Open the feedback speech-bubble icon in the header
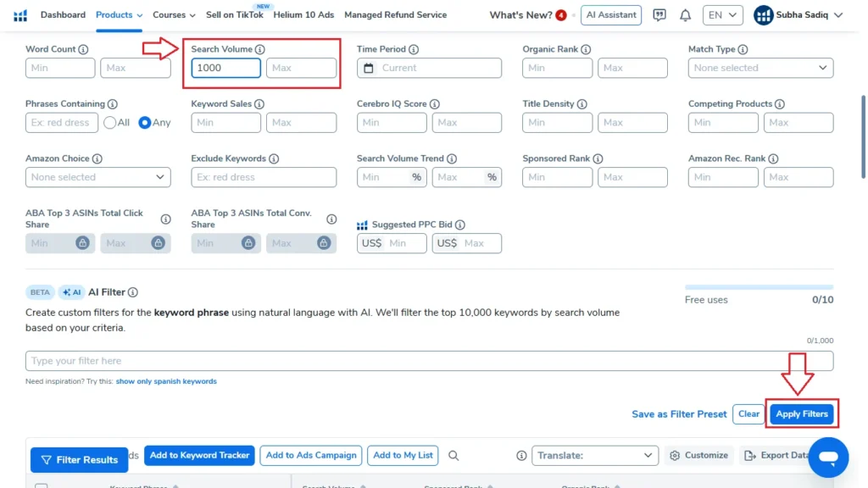This screenshot has width=868, height=488. 659,14
